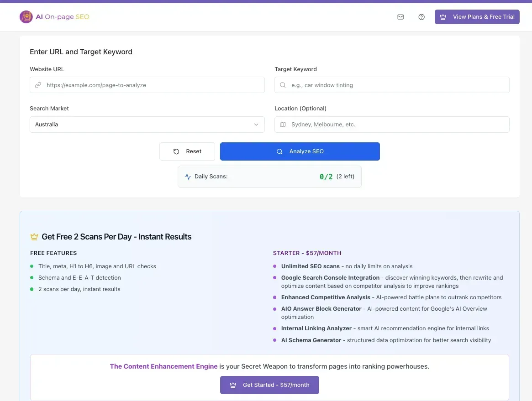Open the mail envelope icon in header
The height and width of the screenshot is (401, 532).
(400, 17)
